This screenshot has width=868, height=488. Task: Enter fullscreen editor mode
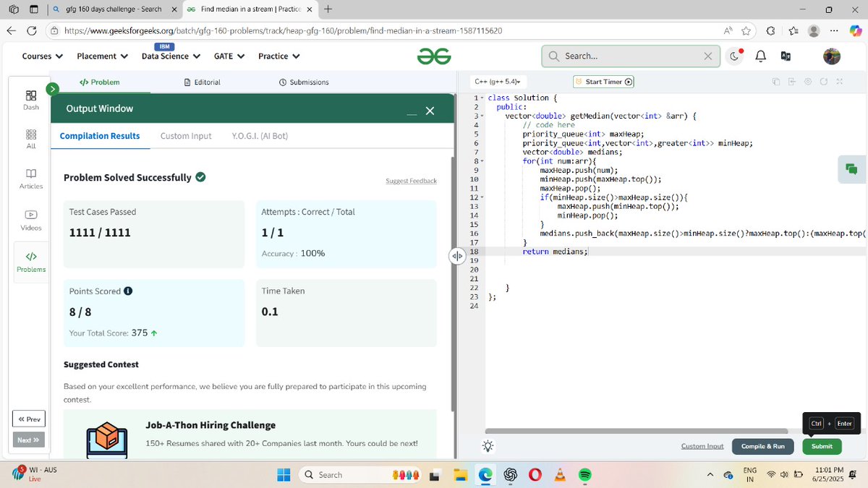pos(840,82)
